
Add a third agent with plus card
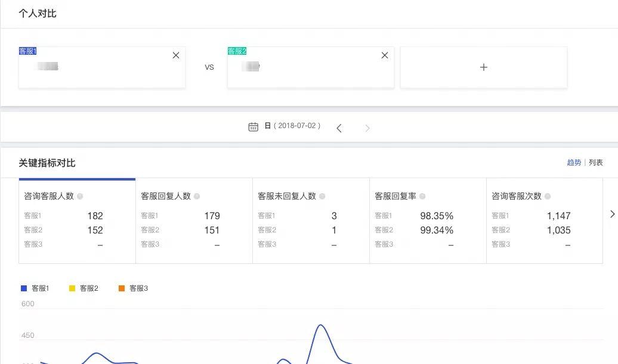pos(483,67)
